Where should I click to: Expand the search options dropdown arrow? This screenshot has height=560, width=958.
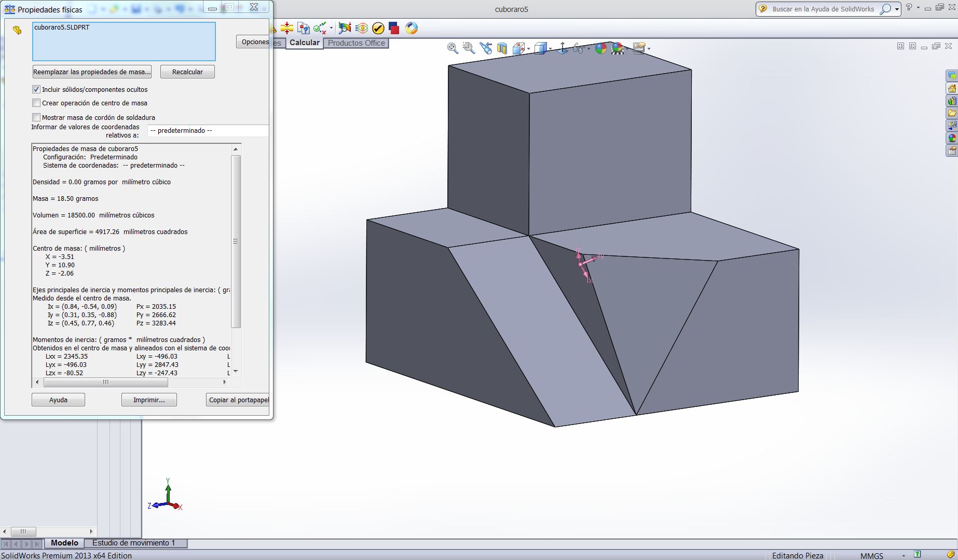pos(897,9)
